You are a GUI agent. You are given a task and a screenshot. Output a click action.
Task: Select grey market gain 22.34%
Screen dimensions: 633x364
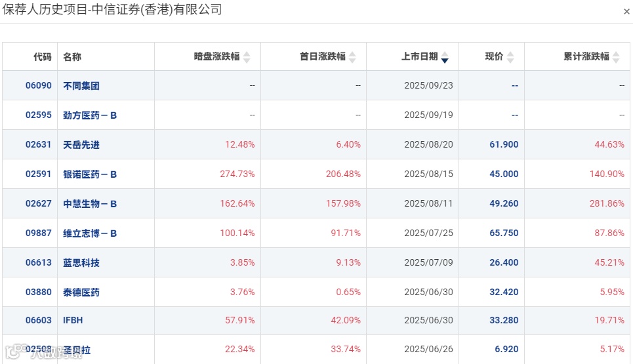[x=240, y=349]
